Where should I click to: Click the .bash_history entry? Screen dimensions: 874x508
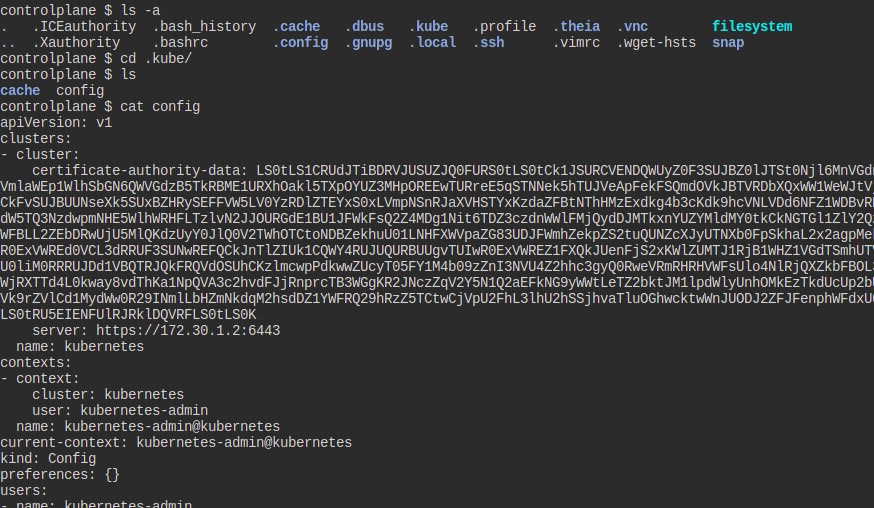[204, 27]
